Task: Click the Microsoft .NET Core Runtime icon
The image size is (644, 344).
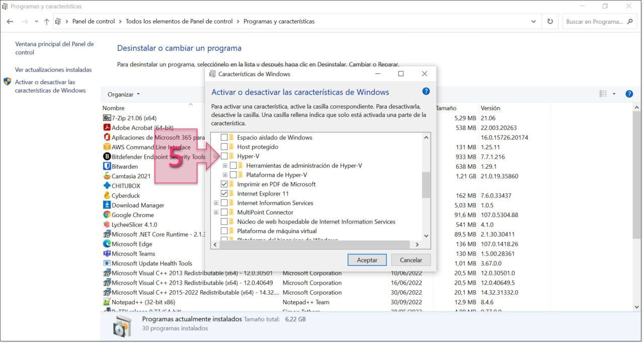Action: click(x=107, y=234)
